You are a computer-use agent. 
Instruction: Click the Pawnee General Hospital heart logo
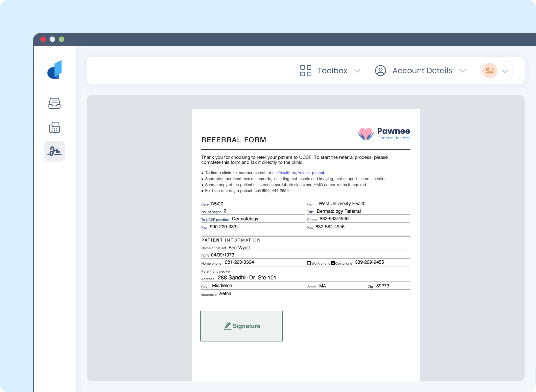(x=366, y=134)
